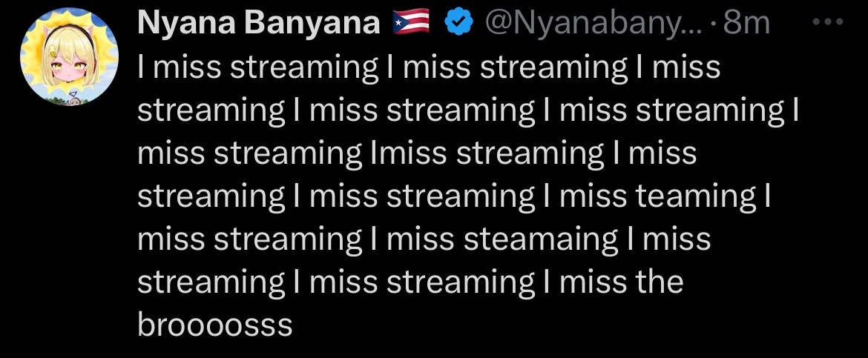868x358 pixels.
Task: Click the word 'brooosss' in the tweet
Action: pos(215,325)
